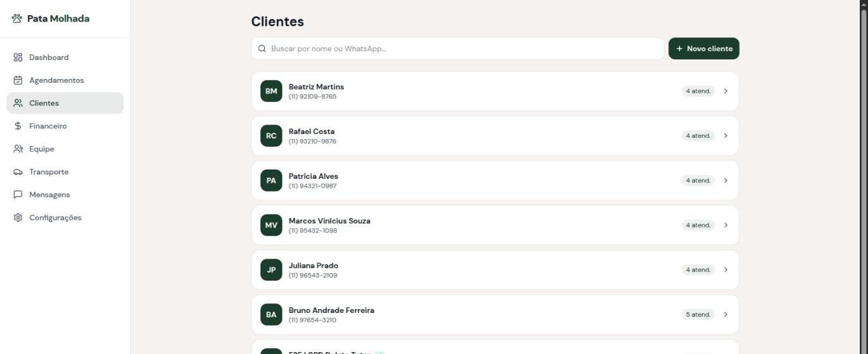Navigate to Equipe page
The width and height of the screenshot is (868, 354).
pyautogui.click(x=65, y=149)
